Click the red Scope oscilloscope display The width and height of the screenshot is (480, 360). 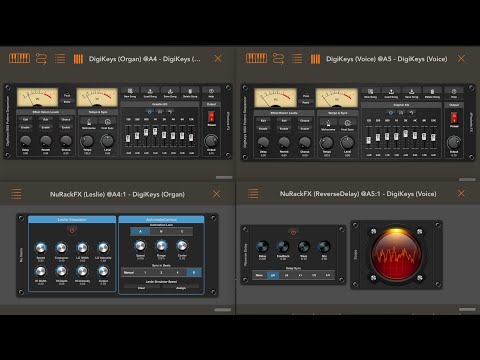[x=396, y=254]
